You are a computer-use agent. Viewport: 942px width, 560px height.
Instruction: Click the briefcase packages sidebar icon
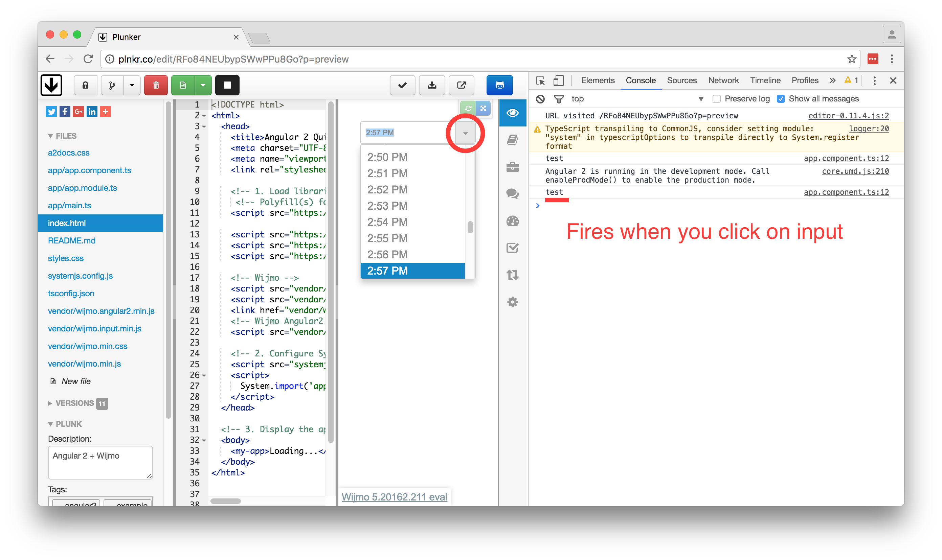(512, 167)
